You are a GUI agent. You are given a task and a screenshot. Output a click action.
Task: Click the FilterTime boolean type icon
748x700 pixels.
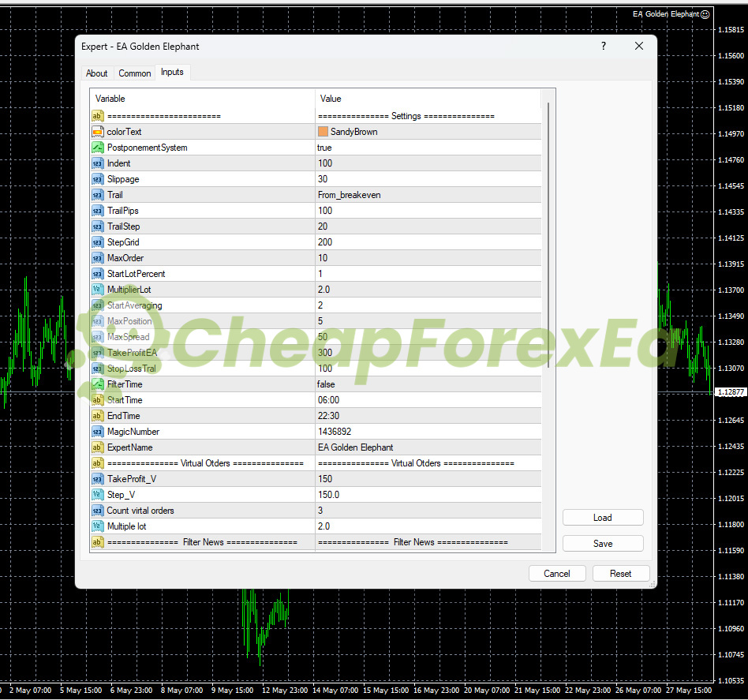97,384
